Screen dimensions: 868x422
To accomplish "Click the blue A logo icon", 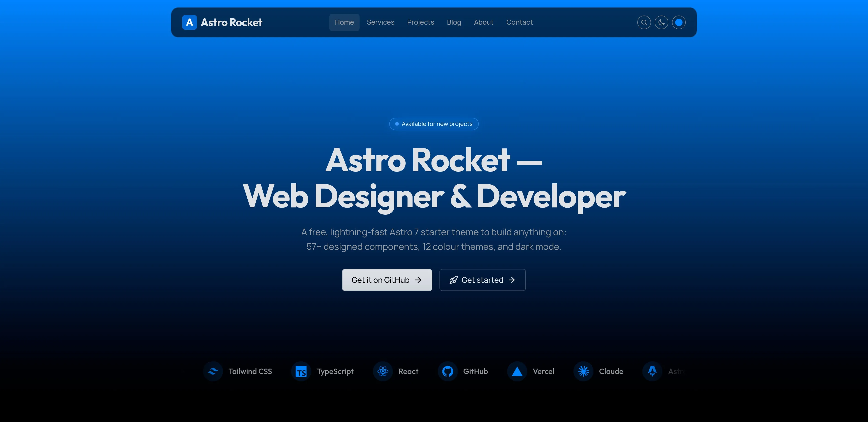I will coord(189,22).
